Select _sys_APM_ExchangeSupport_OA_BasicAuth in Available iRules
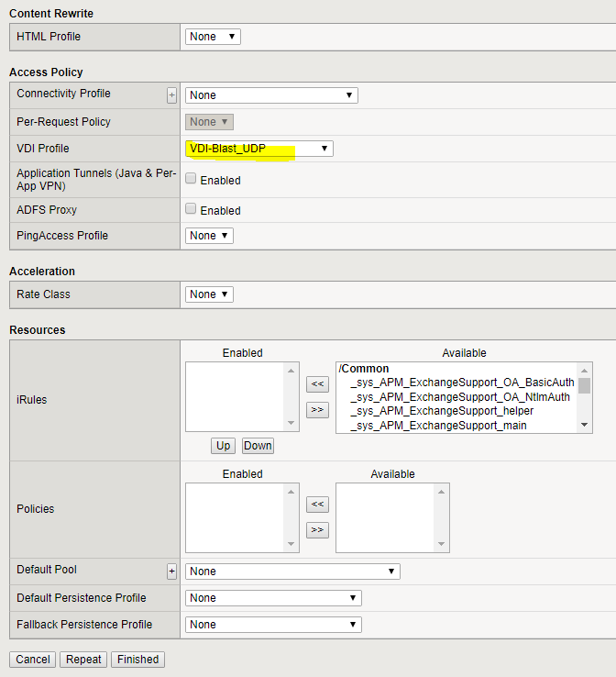 click(462, 383)
